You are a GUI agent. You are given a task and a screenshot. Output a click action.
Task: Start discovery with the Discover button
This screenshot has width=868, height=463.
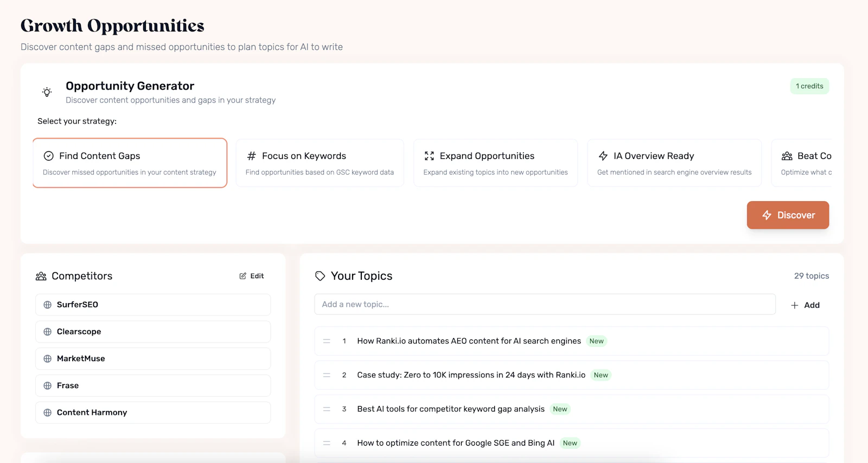788,215
